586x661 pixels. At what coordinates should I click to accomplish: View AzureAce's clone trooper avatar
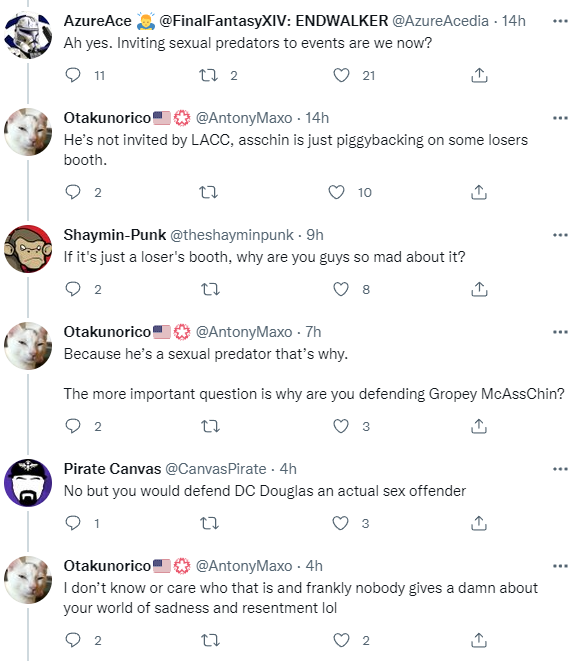click(x=28, y=35)
